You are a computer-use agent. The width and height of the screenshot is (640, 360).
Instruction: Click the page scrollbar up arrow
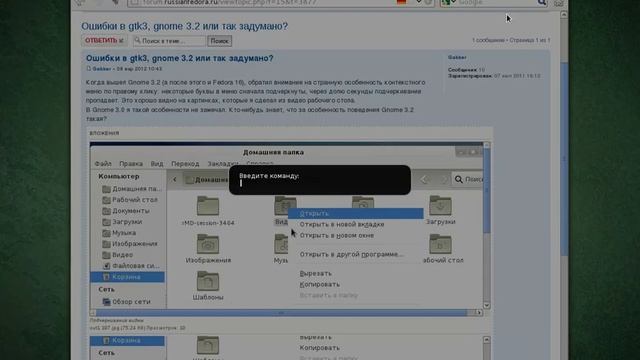(564, 15)
